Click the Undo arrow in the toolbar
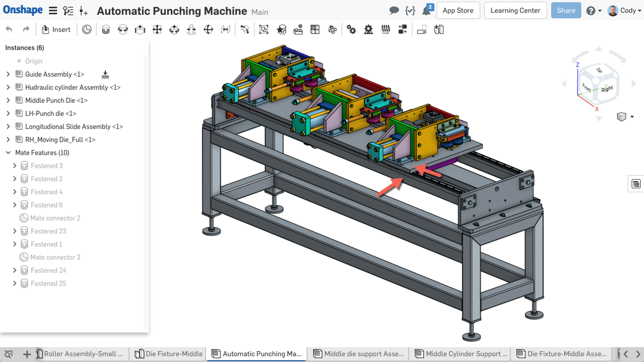The height and width of the screenshot is (362, 644). tap(9, 29)
